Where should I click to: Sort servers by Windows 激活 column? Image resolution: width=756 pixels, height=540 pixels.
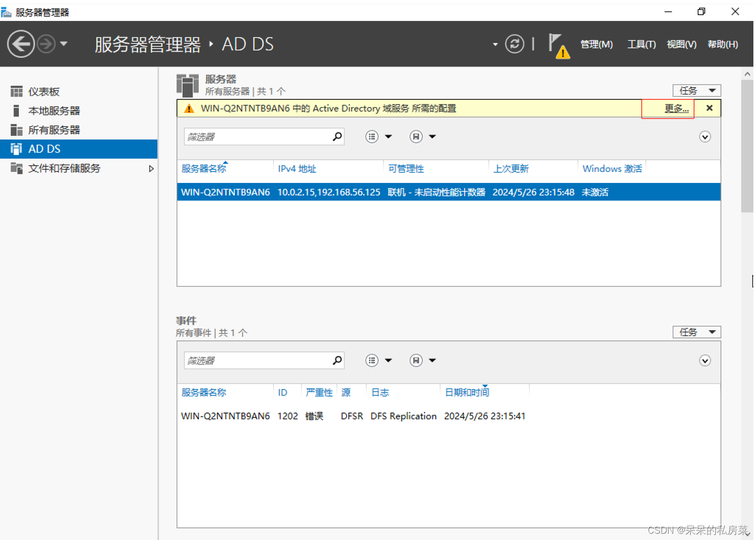click(612, 169)
